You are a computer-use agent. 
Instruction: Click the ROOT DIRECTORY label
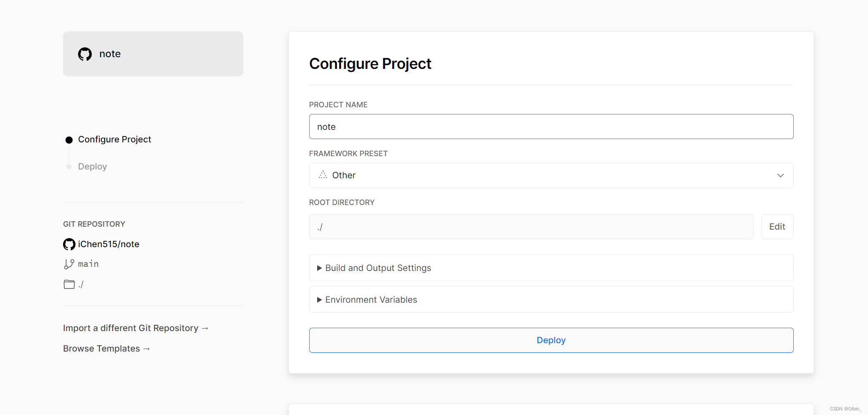coord(342,202)
